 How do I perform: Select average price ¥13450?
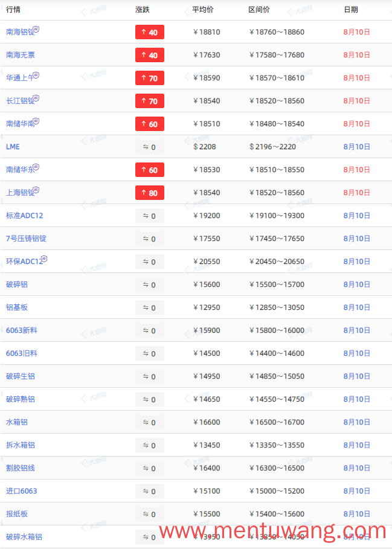click(x=207, y=445)
